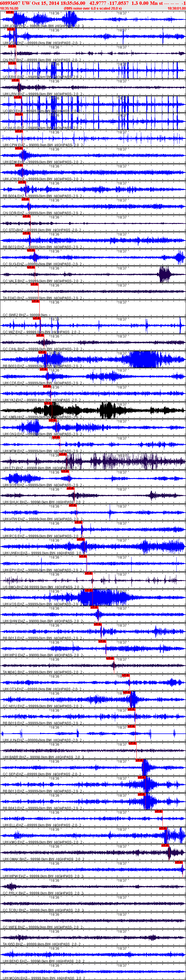186x980 pixels.
Task: Select the 'CC SUG EHZ' station label
Action: coord(13,264)
